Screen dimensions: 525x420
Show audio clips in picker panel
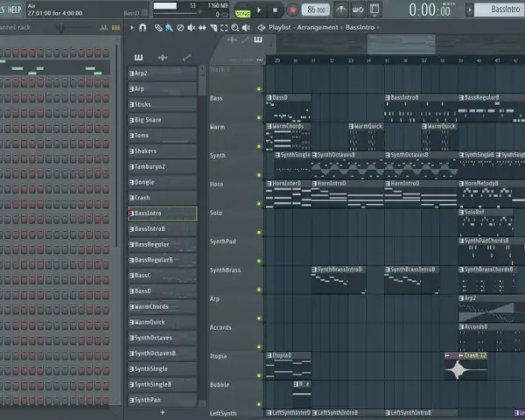163,58
